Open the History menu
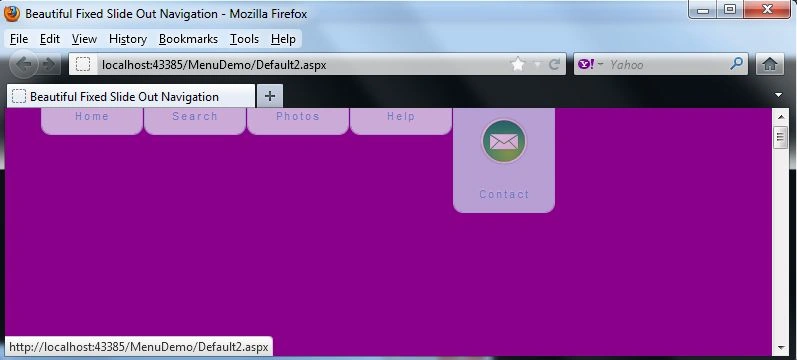The width and height of the screenshot is (797, 360). [x=128, y=39]
